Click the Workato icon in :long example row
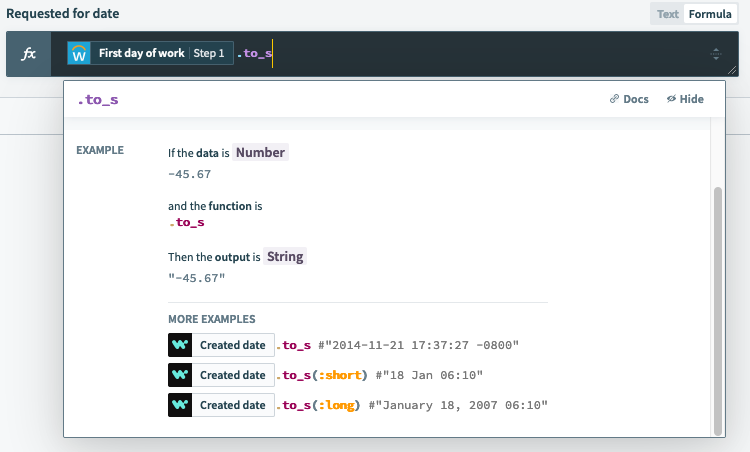Image resolution: width=750 pixels, height=452 pixels. [180, 405]
